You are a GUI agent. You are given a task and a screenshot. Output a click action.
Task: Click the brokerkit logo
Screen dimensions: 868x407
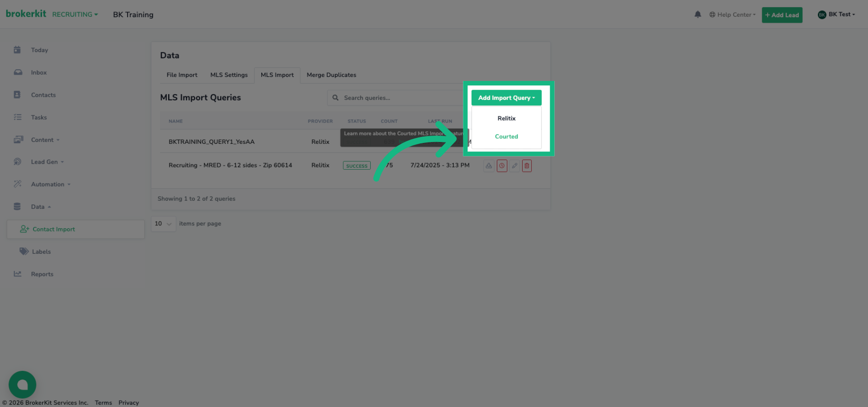click(26, 14)
